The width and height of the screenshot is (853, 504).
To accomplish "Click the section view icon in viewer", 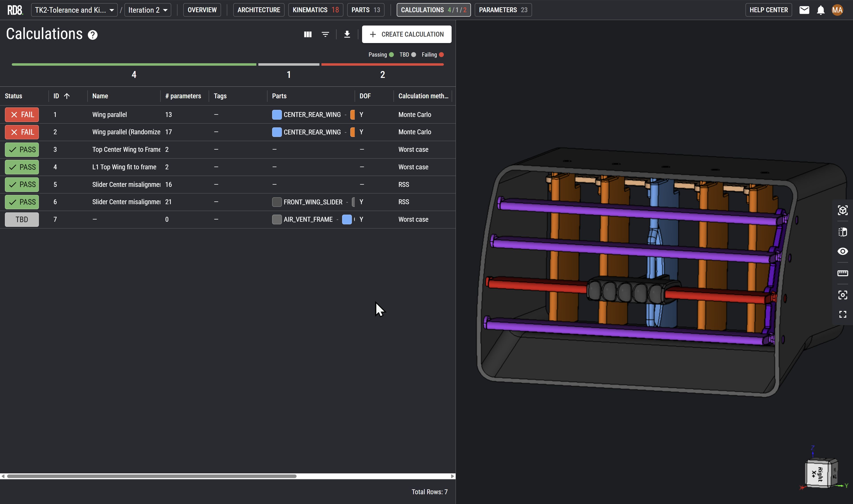I will [x=843, y=232].
